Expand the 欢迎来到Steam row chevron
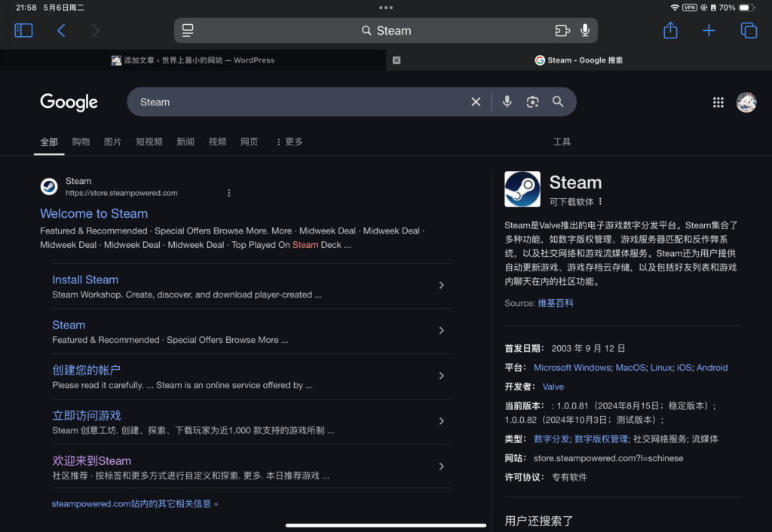This screenshot has height=532, width=772. [441, 466]
